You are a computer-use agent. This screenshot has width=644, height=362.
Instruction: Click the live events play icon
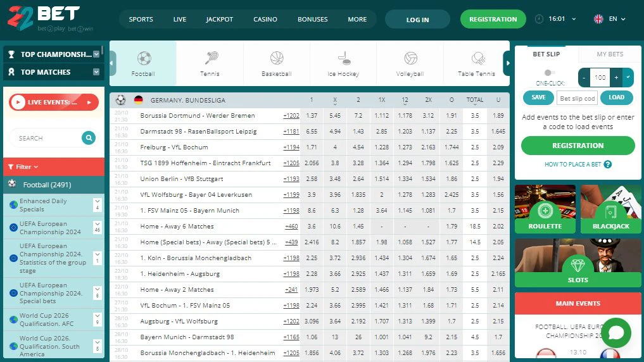[x=18, y=102]
